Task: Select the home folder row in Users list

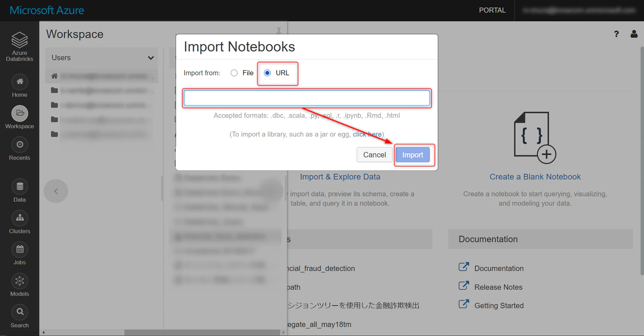Action: 102,76
